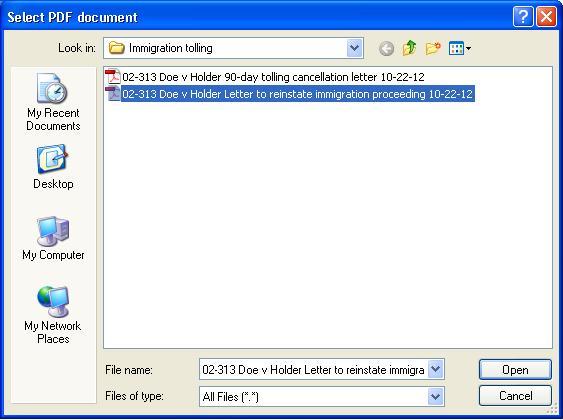The image size is (563, 420).
Task: Click the Help question mark button
Action: 523,17
